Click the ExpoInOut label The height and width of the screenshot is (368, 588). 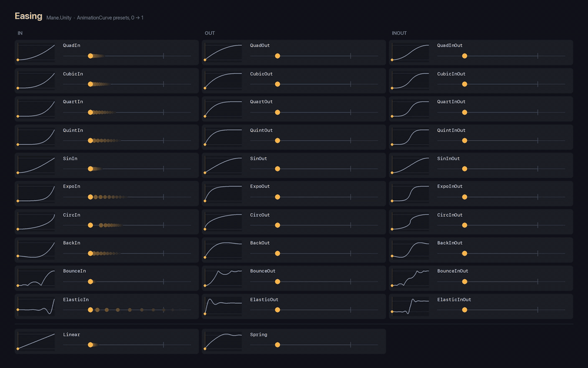point(450,186)
